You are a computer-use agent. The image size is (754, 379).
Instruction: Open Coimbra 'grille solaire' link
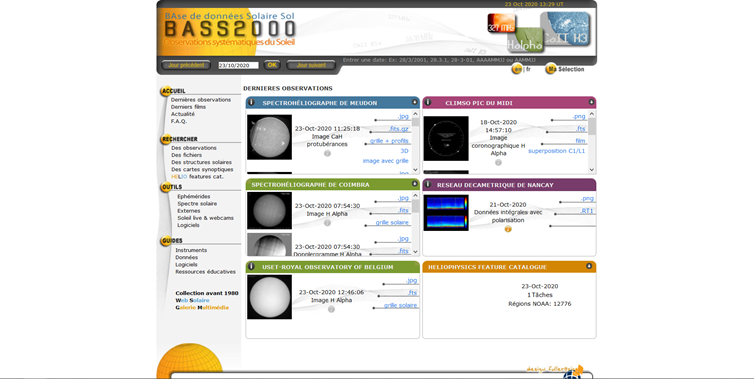click(392, 223)
